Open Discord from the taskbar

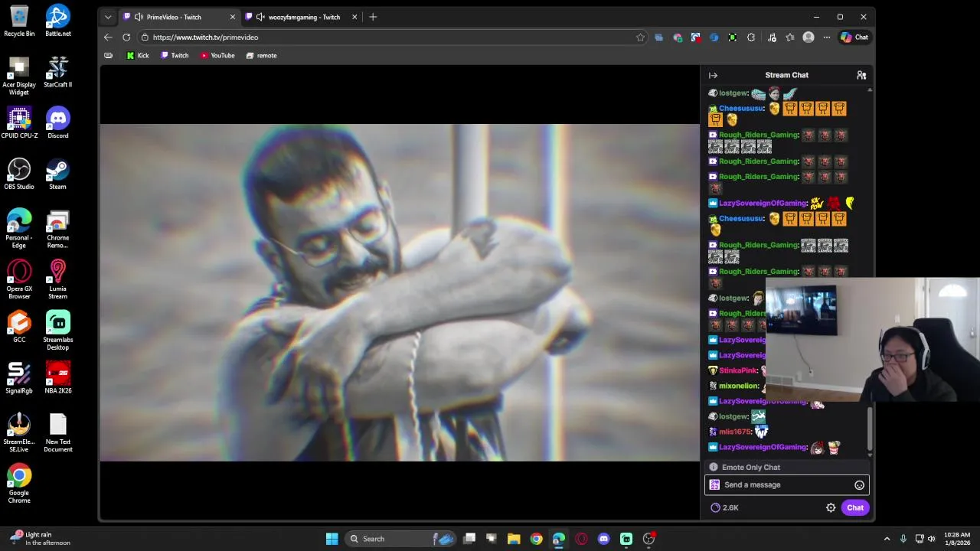603,539
